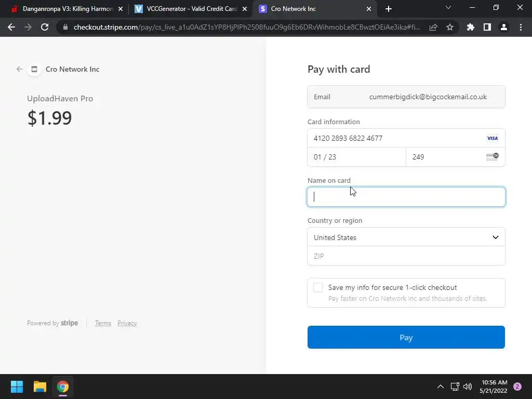Click the $1.99 price text

coord(49,118)
